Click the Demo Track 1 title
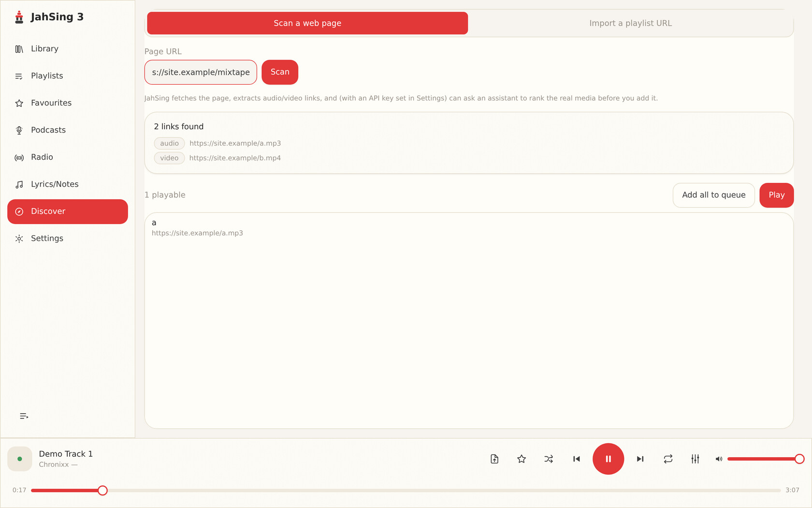 [66, 454]
